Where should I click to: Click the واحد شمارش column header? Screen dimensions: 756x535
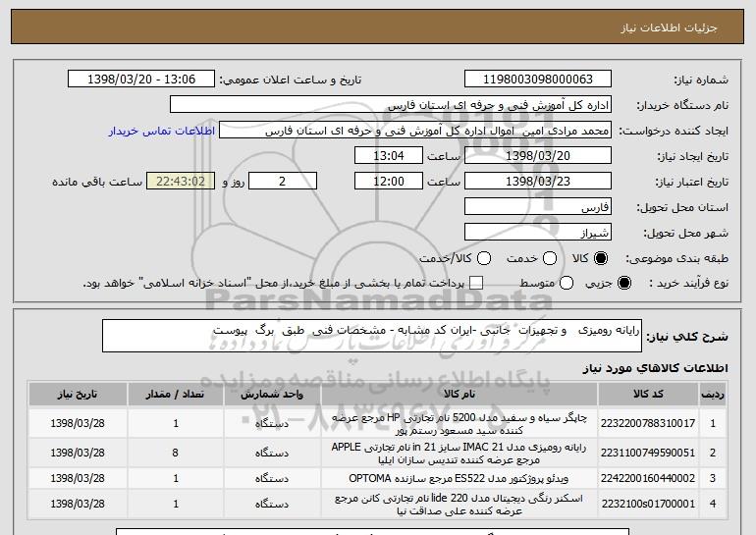(x=272, y=395)
